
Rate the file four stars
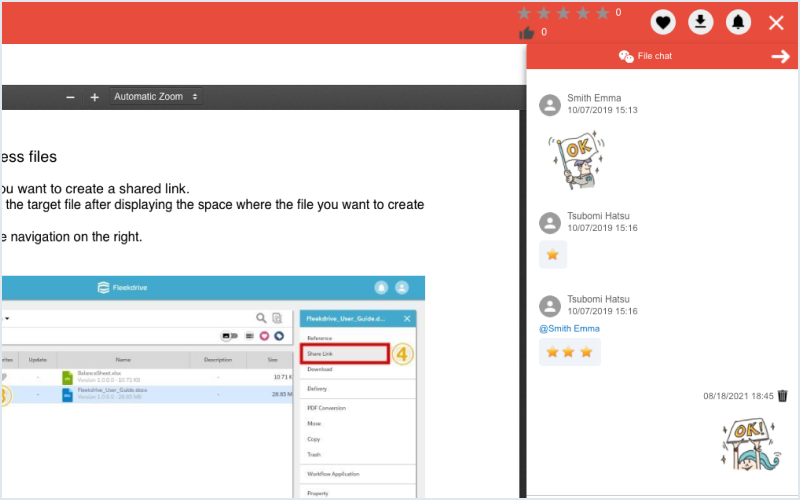point(583,13)
